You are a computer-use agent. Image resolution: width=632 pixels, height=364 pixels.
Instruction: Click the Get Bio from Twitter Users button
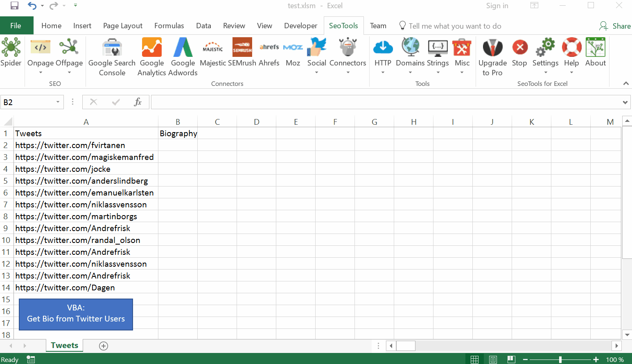coord(76,314)
